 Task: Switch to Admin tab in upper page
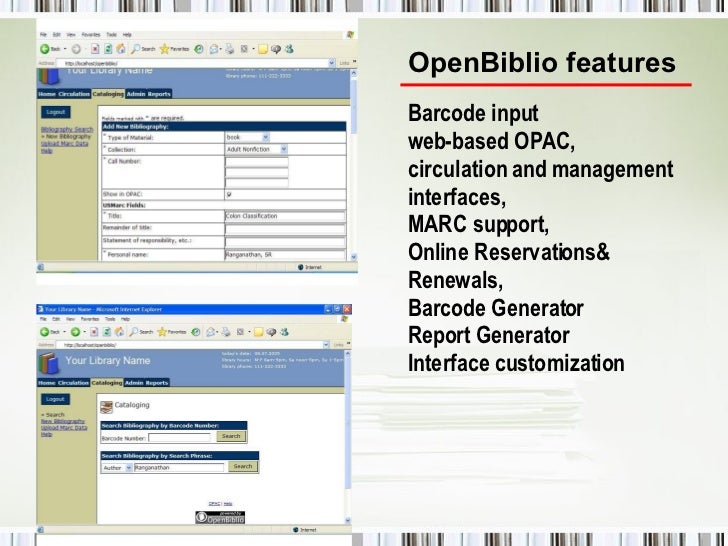tap(136, 94)
